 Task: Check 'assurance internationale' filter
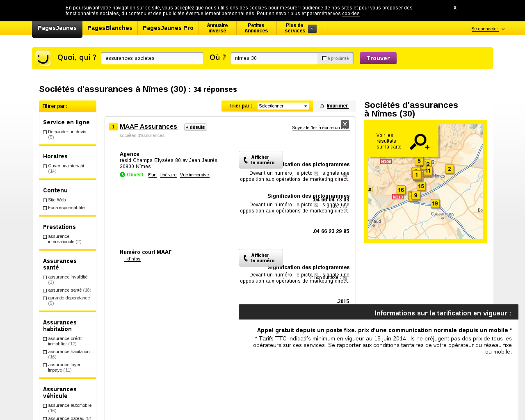[45, 237]
